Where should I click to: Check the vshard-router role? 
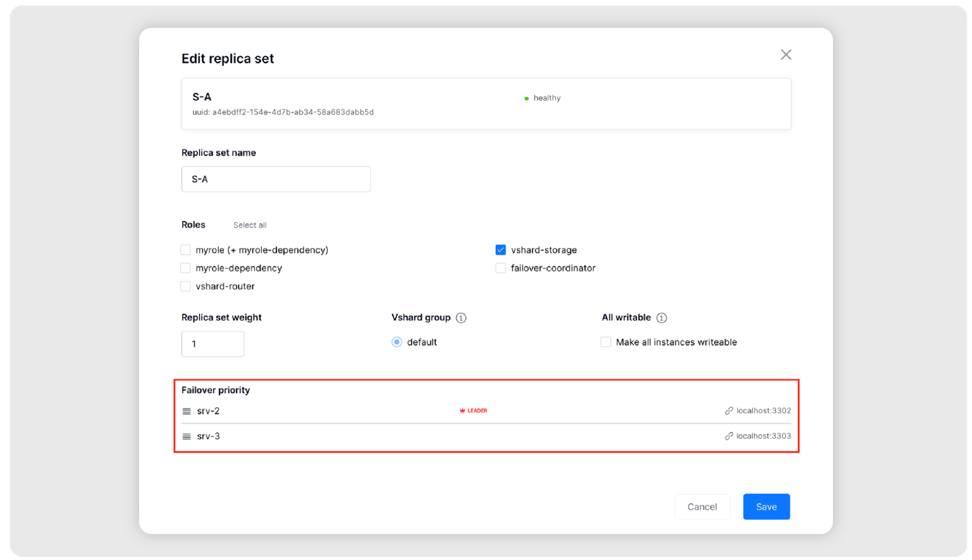click(185, 286)
